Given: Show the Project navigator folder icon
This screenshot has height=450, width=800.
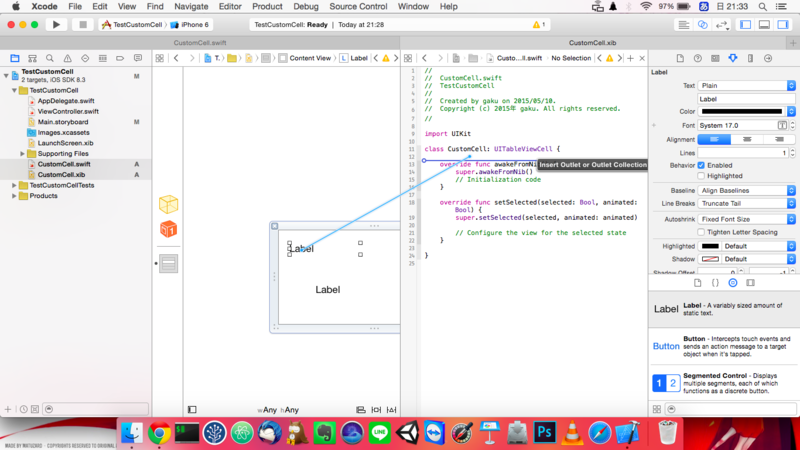Looking at the screenshot, I should 15,58.
